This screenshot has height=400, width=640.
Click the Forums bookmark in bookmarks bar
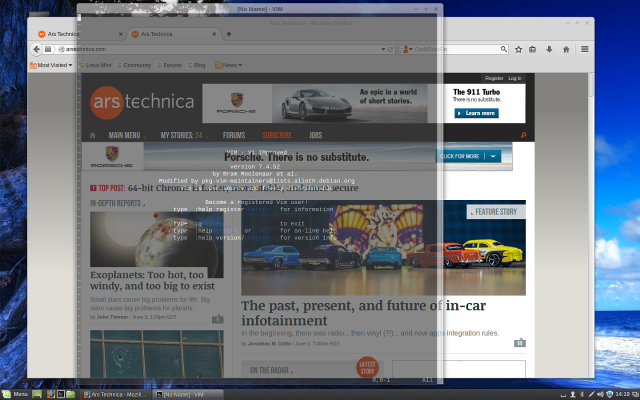[x=169, y=65]
